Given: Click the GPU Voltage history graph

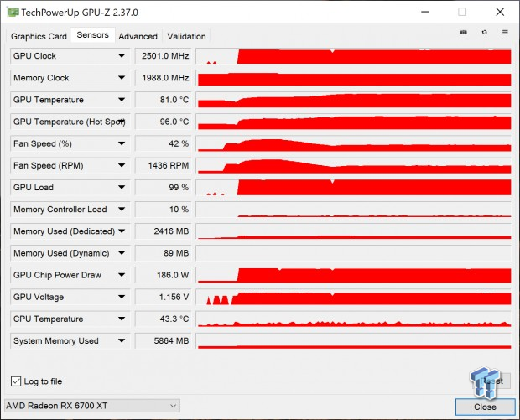Looking at the screenshot, I should click(354, 297).
